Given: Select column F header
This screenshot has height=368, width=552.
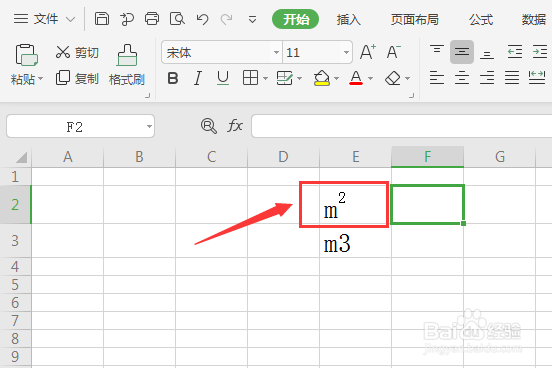Looking at the screenshot, I should pos(427,156).
